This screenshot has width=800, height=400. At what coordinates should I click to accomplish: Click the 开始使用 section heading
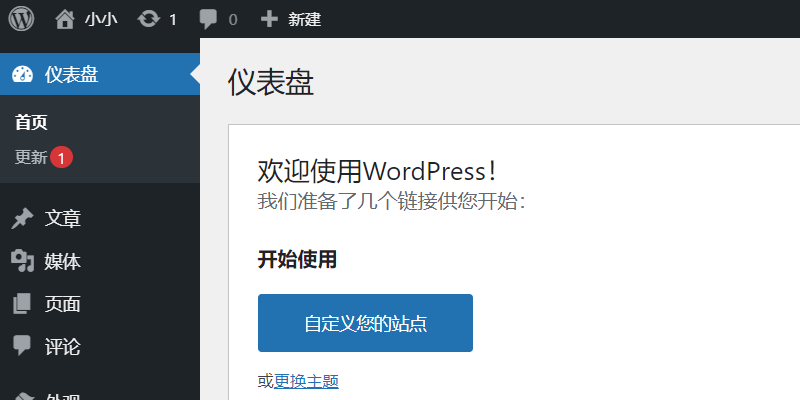(x=297, y=260)
